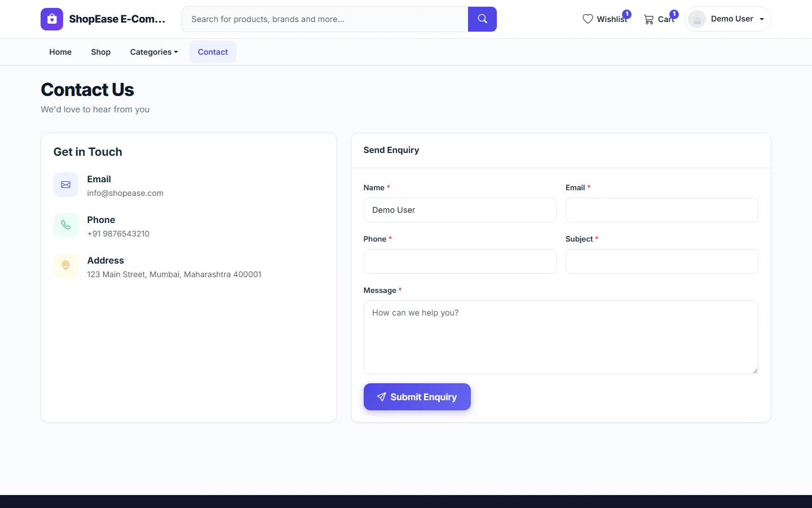This screenshot has width=812, height=508.
Task: Expand the Categories dropdown menu
Action: (x=154, y=52)
